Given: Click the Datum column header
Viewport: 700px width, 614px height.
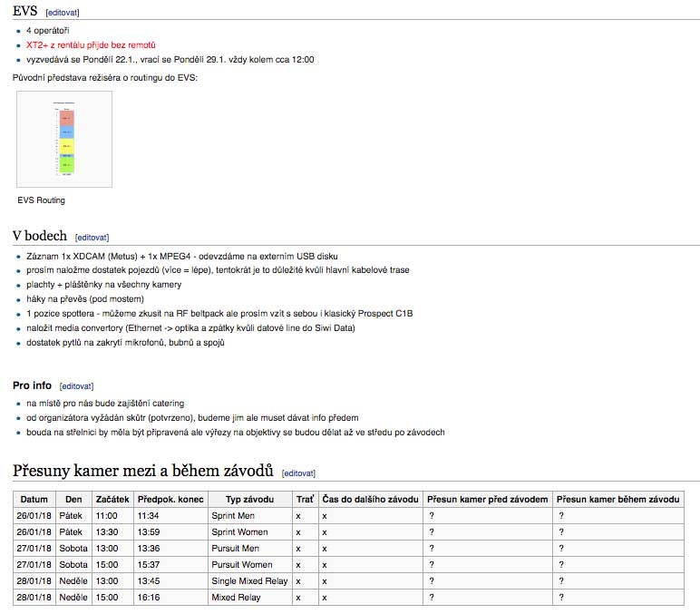Looking at the screenshot, I should (34, 500).
